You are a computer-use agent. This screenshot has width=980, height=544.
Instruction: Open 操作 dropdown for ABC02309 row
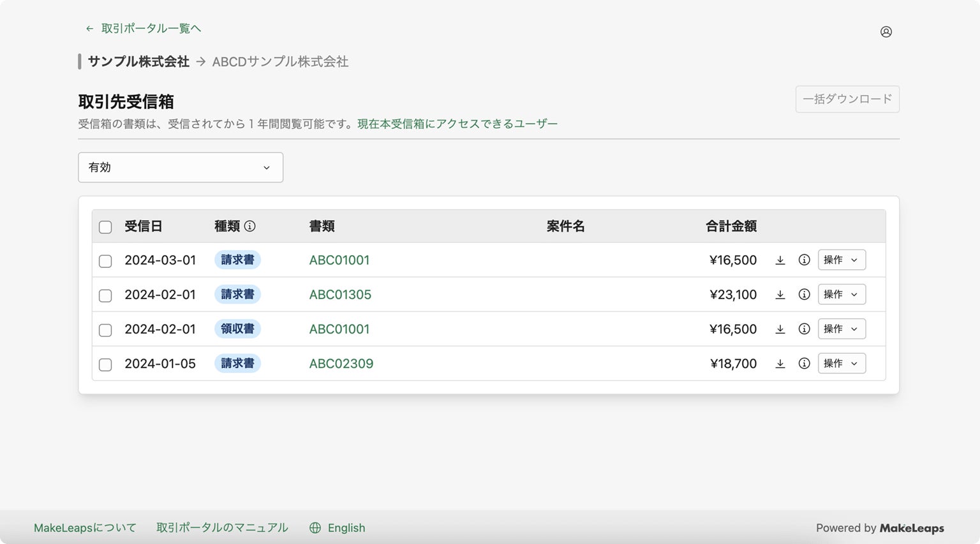(x=842, y=364)
